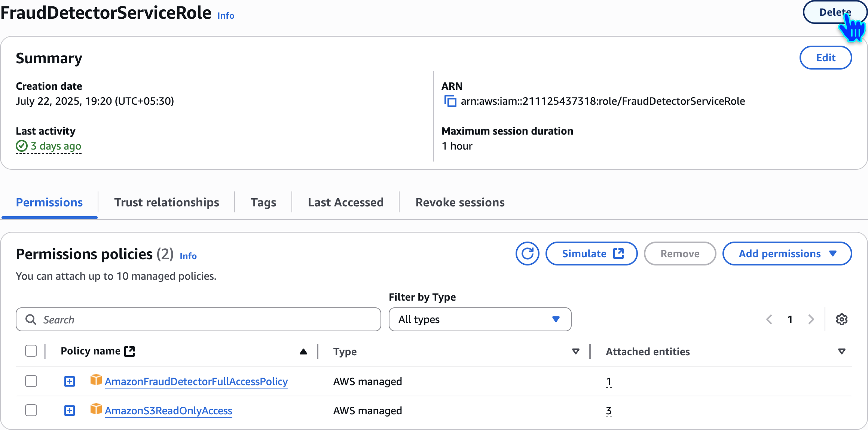The height and width of the screenshot is (430, 868).
Task: Select AmazonFraudDetectorFullAccessPolicy row checkbox
Action: tap(31, 381)
